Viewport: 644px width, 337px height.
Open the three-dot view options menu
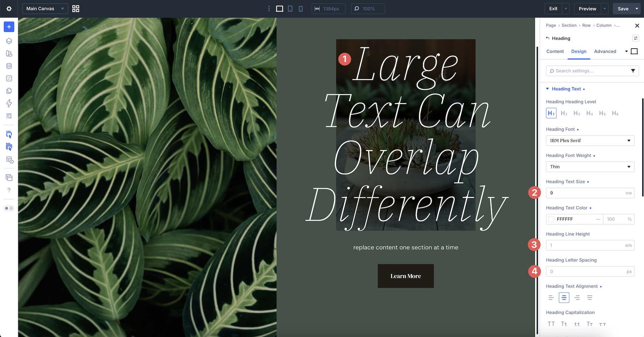[269, 9]
